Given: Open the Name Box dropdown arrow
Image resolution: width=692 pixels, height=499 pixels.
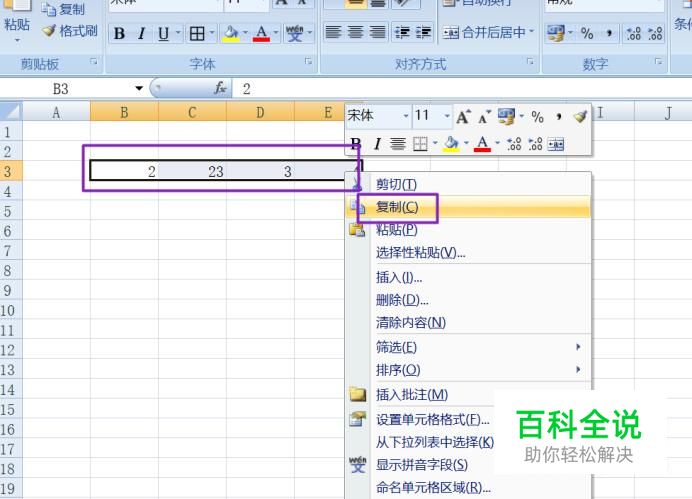Looking at the screenshot, I should (139, 89).
